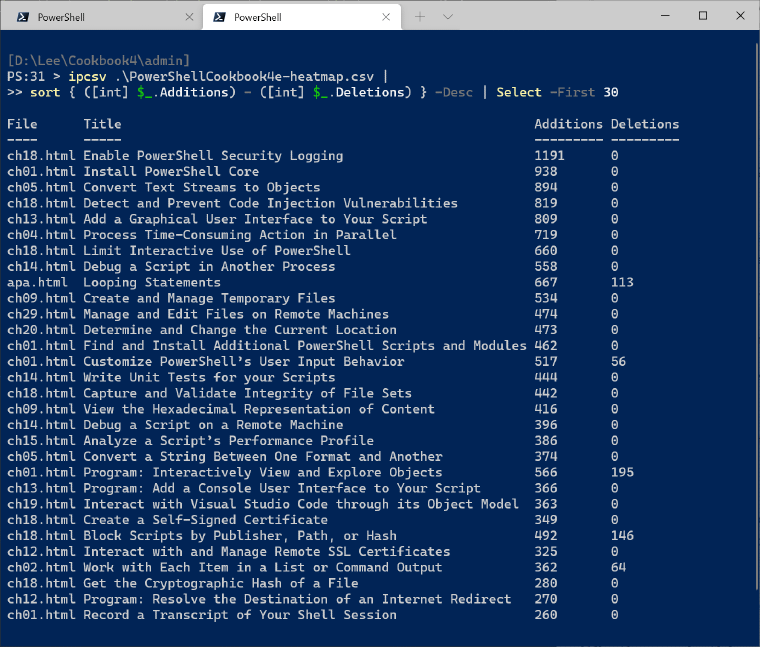Click the 113 deletions value

pos(622,282)
